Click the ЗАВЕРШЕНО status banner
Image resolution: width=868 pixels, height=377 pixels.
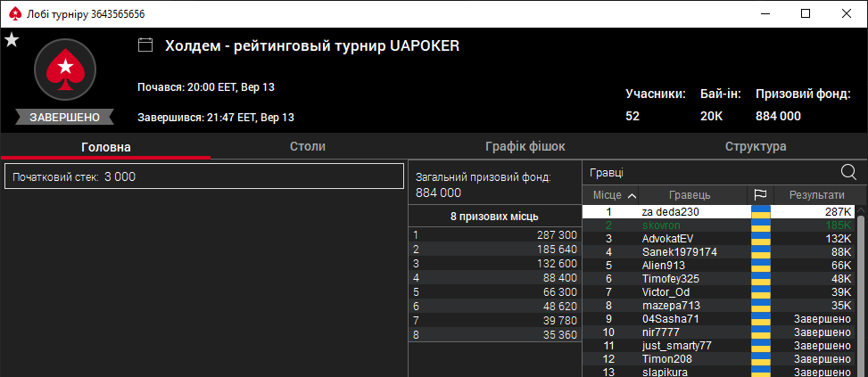tap(65, 117)
